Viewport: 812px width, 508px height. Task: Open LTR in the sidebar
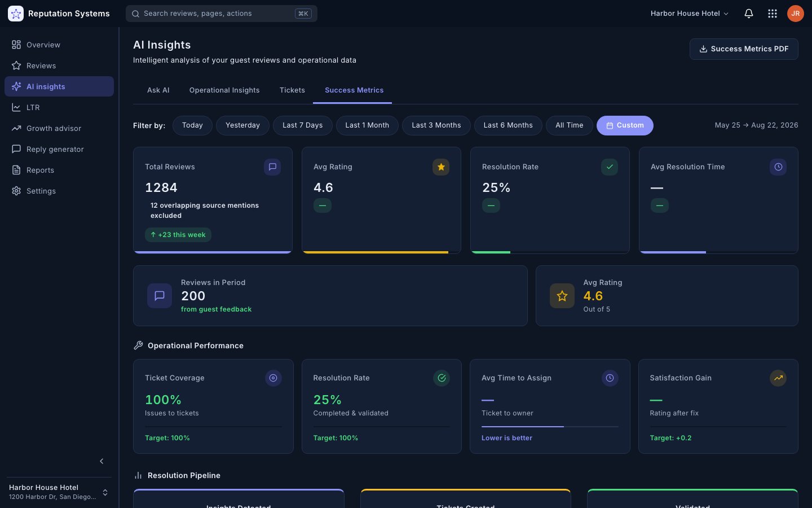[59, 107]
